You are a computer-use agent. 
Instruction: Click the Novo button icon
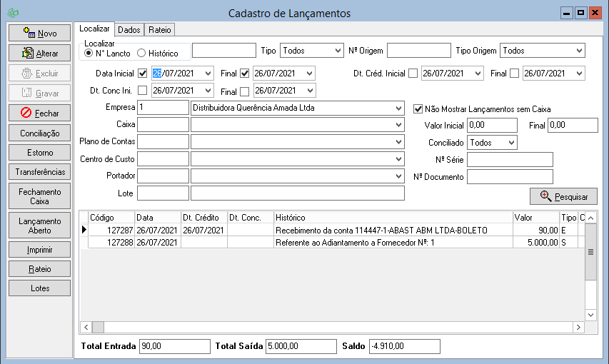click(29, 33)
